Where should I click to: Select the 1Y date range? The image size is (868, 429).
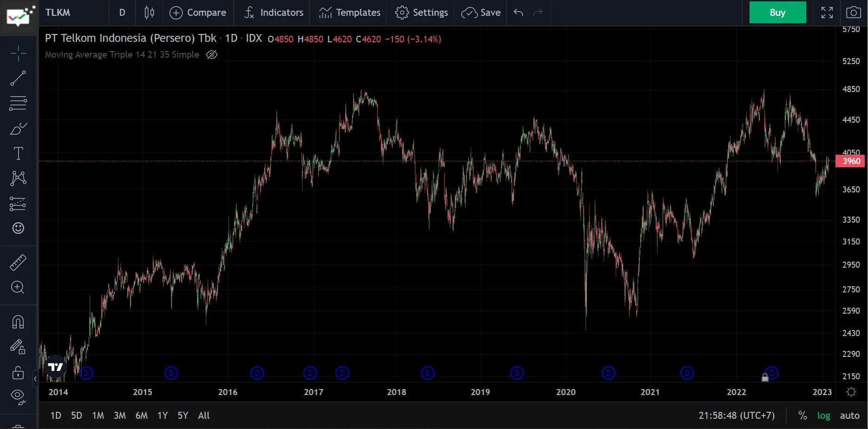[x=163, y=416]
